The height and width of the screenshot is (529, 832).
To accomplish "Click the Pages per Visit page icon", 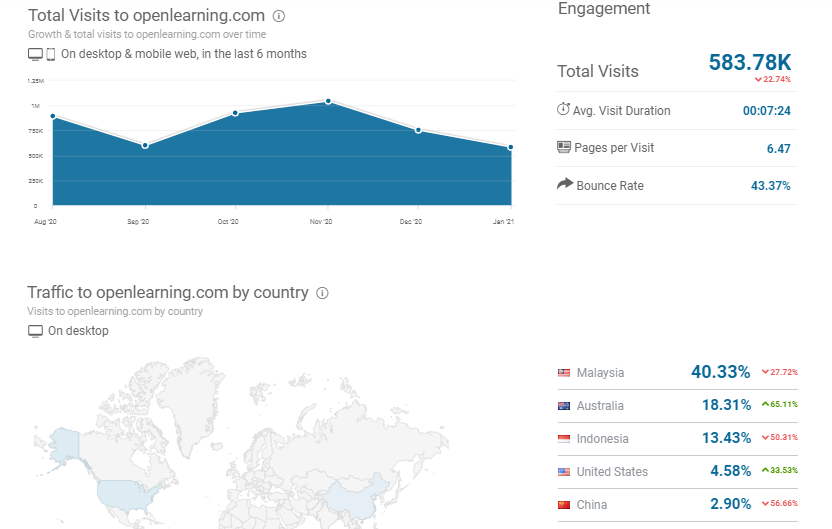I will coord(564,147).
